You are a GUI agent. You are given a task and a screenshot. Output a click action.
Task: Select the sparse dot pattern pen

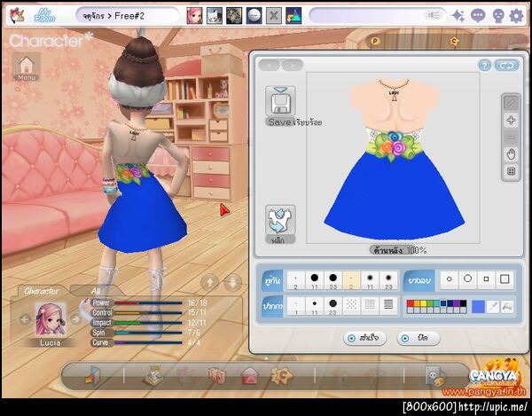[351, 306]
